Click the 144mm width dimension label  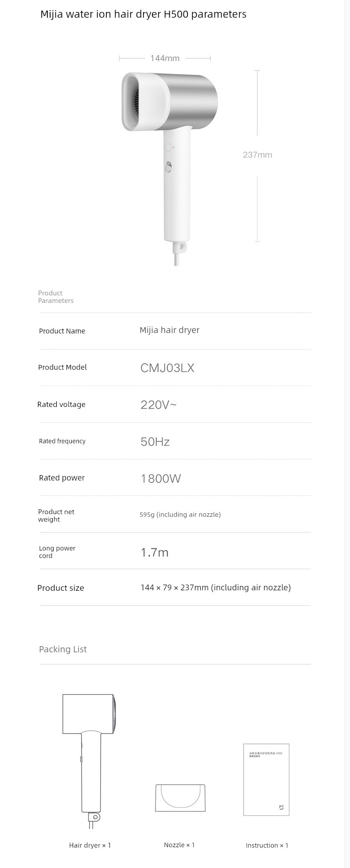(x=165, y=58)
